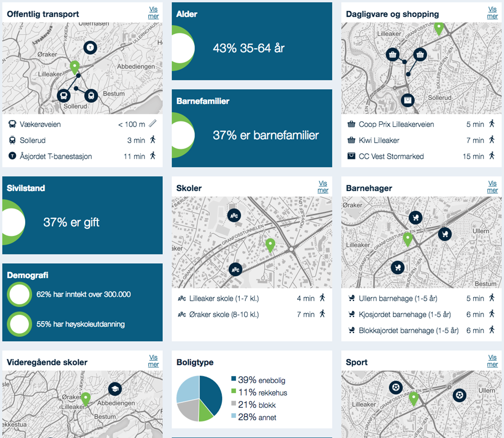This screenshot has width=504, height=438.
Task: Click the green location pin on Skoler map
Action: pos(270,245)
